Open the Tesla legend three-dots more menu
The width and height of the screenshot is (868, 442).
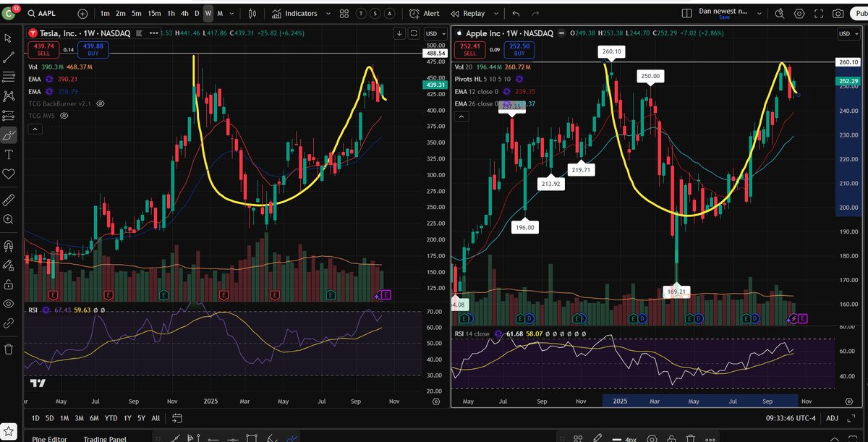pos(153,33)
